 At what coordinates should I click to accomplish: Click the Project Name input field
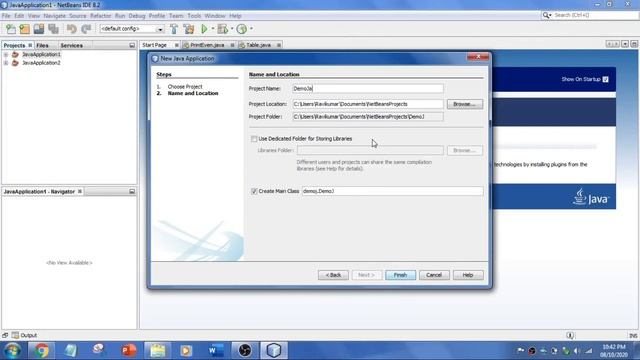(x=367, y=89)
